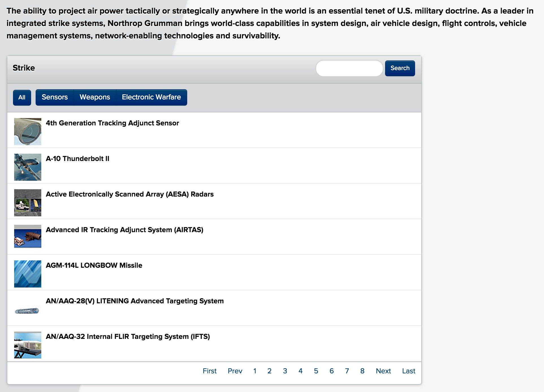Select the All filter tab

pyautogui.click(x=22, y=97)
